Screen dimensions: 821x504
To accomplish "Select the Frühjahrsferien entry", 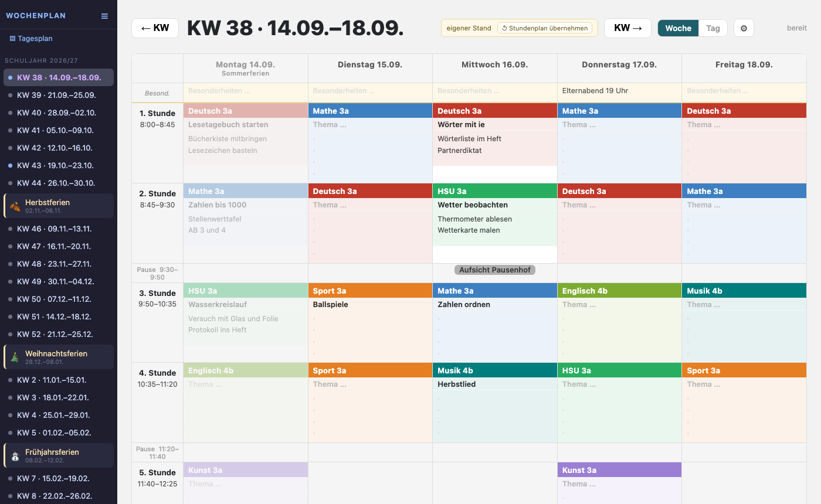I will pyautogui.click(x=59, y=455).
